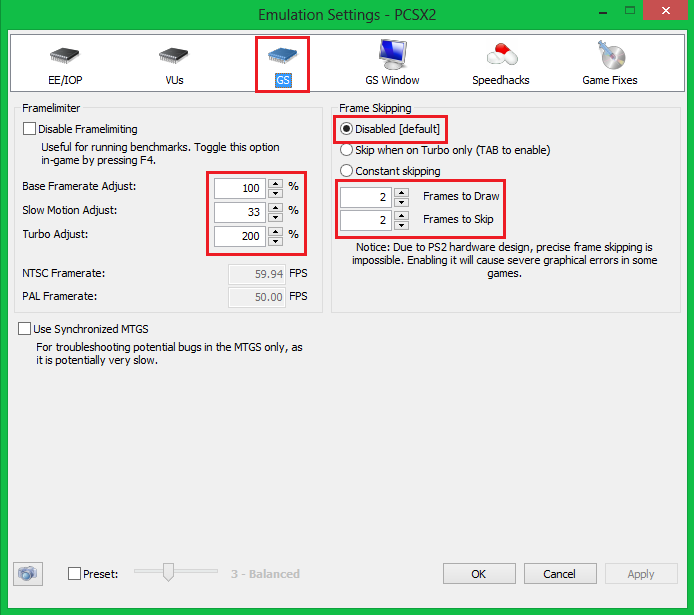The height and width of the screenshot is (615, 694).
Task: Close the Emulation Settings window
Action: pos(665,10)
